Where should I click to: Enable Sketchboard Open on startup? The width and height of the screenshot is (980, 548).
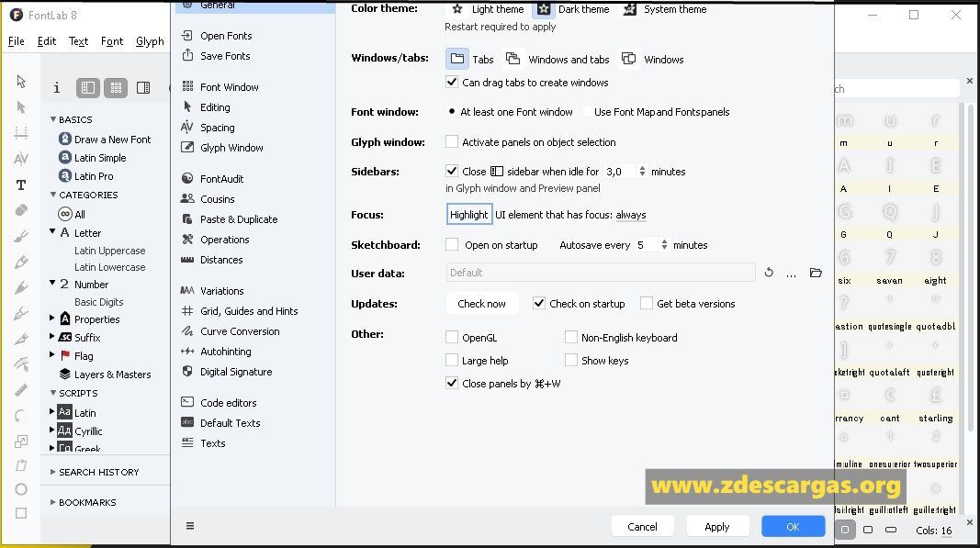452,244
